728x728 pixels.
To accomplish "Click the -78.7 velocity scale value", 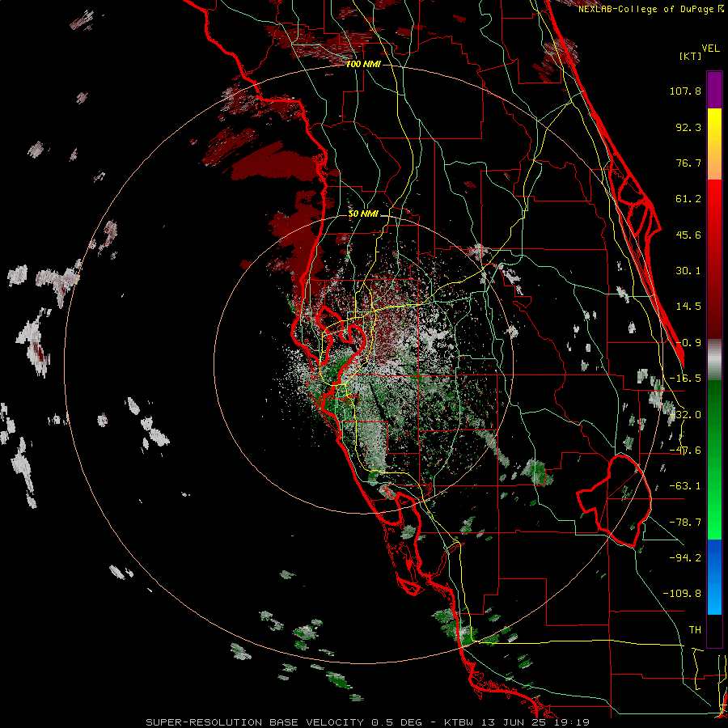I will tap(685, 523).
